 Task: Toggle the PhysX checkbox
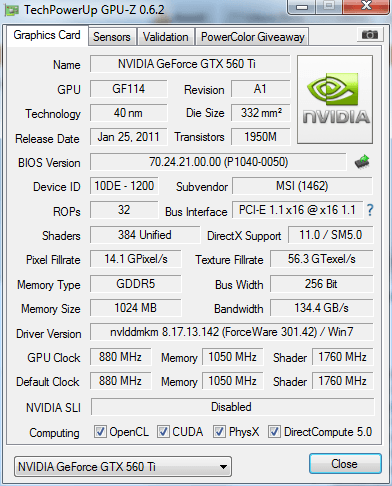tap(219, 432)
